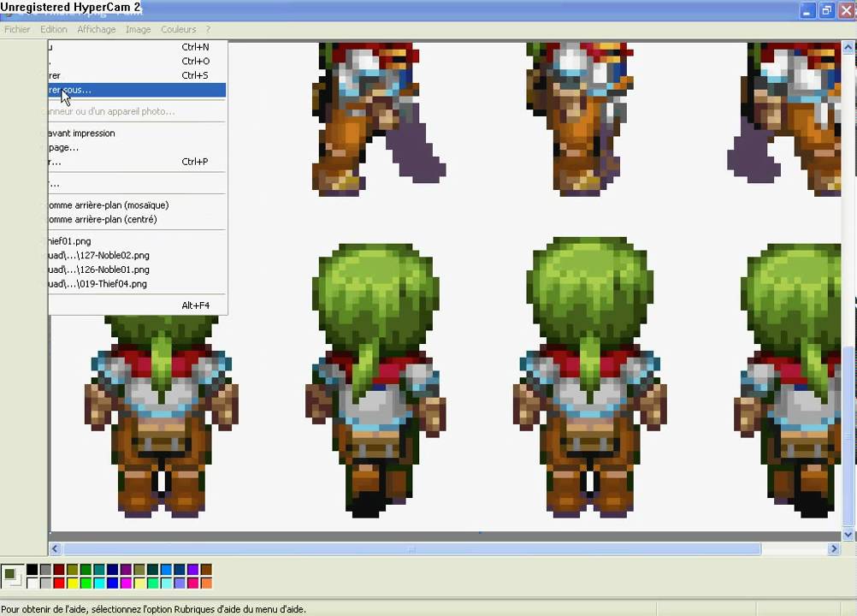Pick the brown color swatch

coord(207,570)
